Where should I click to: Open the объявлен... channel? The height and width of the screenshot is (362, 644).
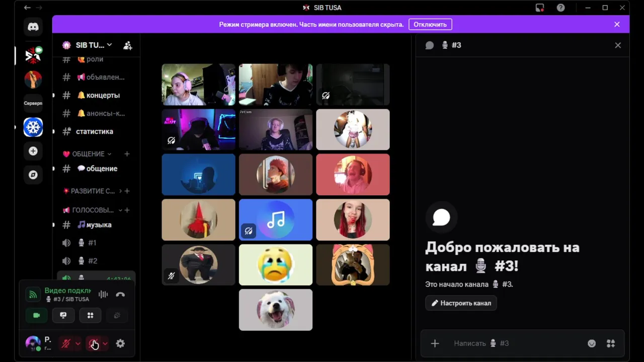pos(96,77)
